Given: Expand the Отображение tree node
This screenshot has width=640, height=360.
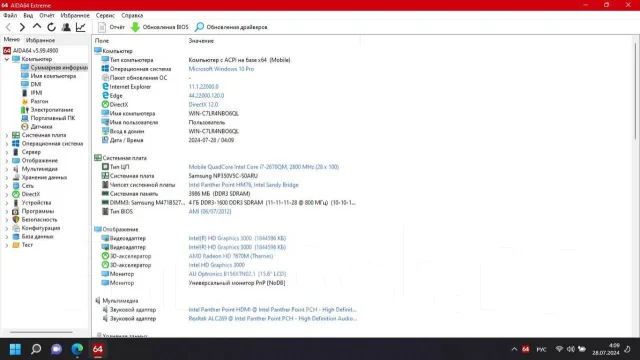Looking at the screenshot, I should click(7, 160).
